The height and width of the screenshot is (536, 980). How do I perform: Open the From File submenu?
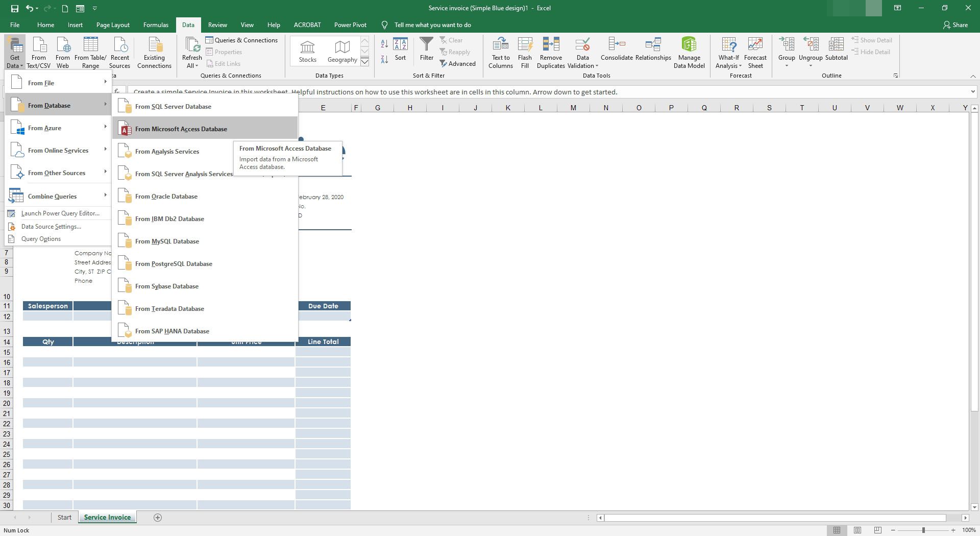(59, 83)
